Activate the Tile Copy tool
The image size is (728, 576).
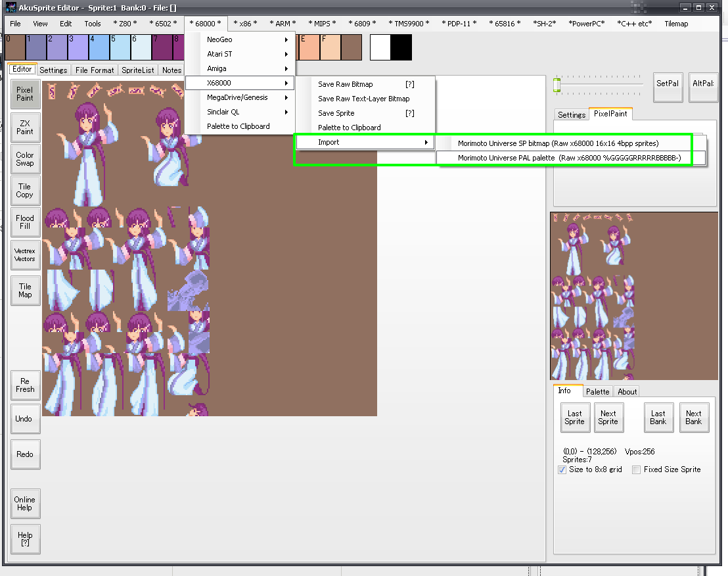[25, 191]
